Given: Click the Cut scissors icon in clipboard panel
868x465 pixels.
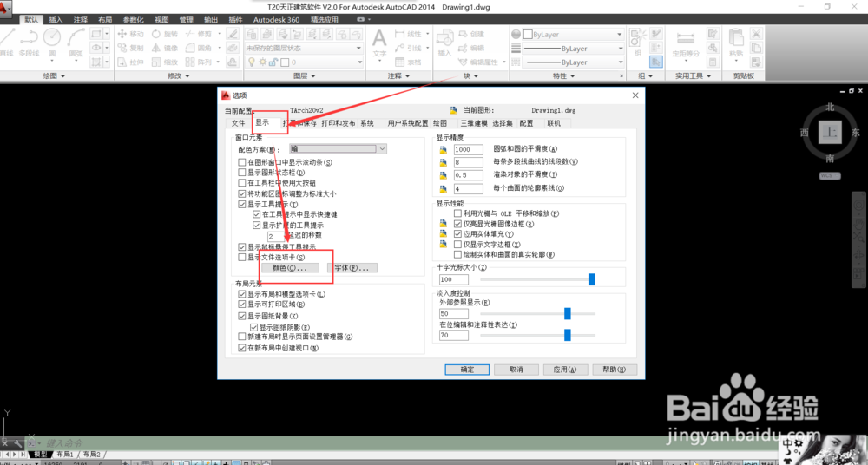Looking at the screenshot, I should pos(756,34).
